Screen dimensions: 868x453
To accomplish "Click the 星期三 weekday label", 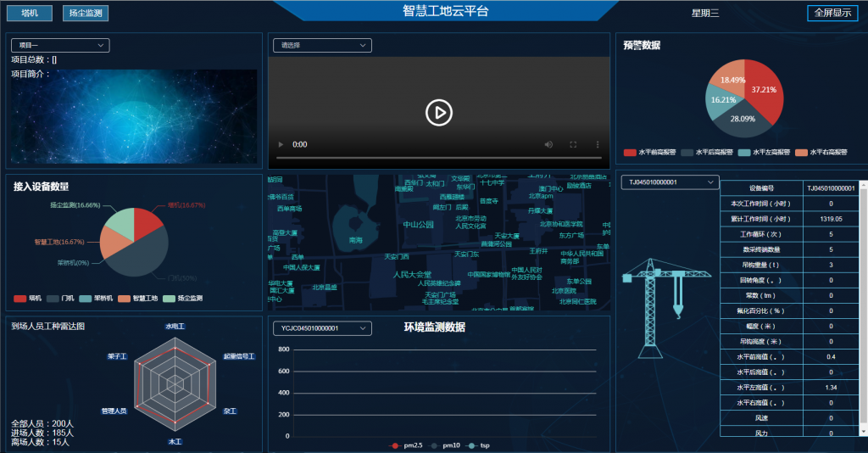I will coord(705,13).
